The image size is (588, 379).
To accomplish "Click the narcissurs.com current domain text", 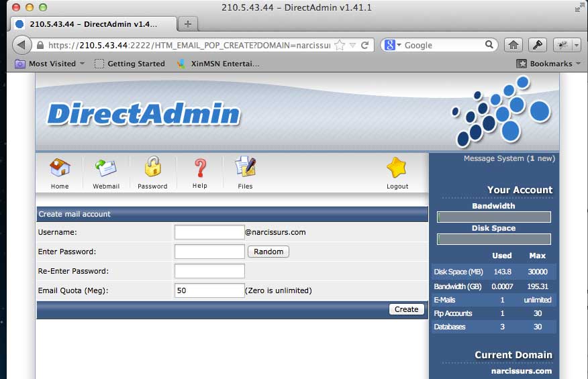I will tap(522, 371).
